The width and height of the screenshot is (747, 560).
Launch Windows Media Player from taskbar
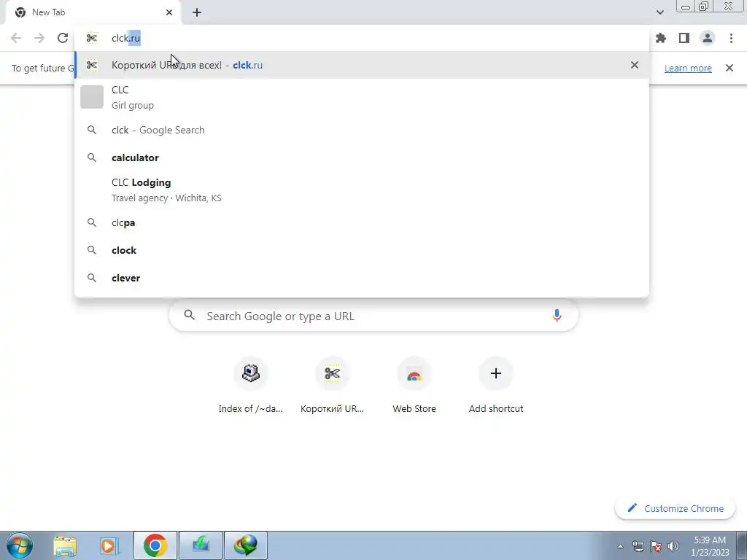[x=109, y=545]
